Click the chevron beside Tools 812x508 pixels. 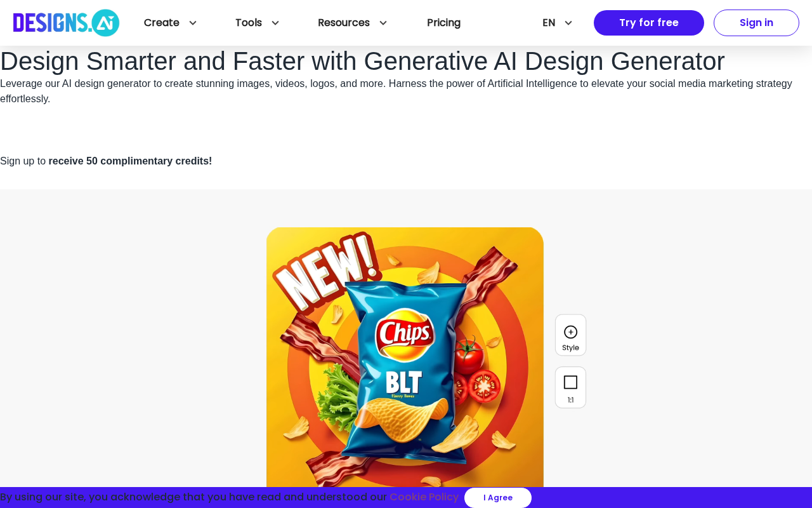[x=275, y=23]
